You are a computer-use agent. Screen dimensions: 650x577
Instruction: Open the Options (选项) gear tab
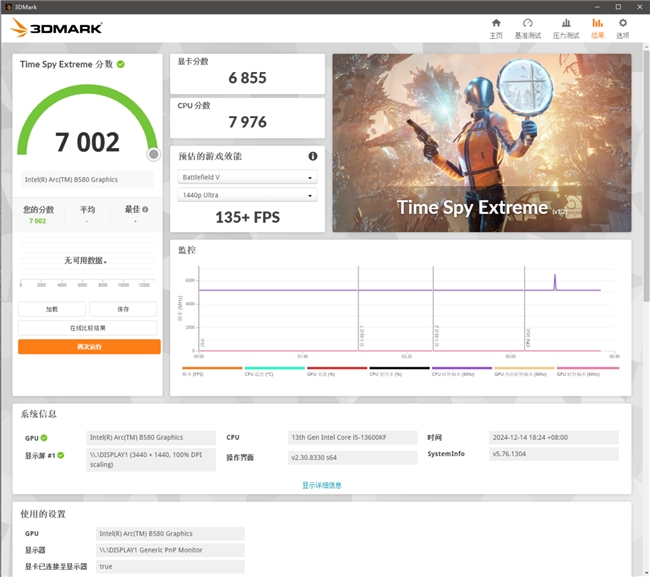click(x=623, y=29)
